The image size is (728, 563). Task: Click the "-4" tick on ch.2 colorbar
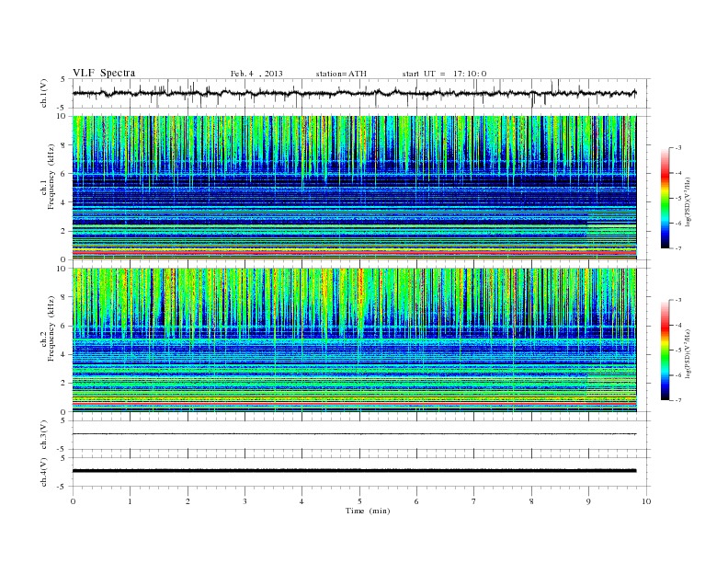coord(678,325)
